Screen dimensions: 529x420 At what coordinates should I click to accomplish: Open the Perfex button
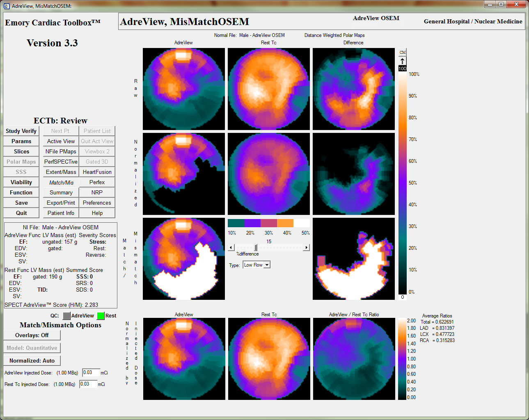(97, 182)
